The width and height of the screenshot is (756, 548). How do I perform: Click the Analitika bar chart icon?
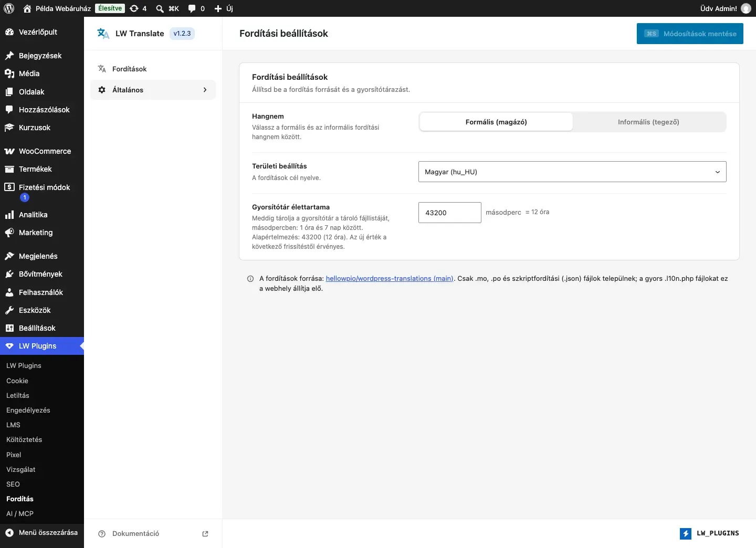tap(9, 215)
